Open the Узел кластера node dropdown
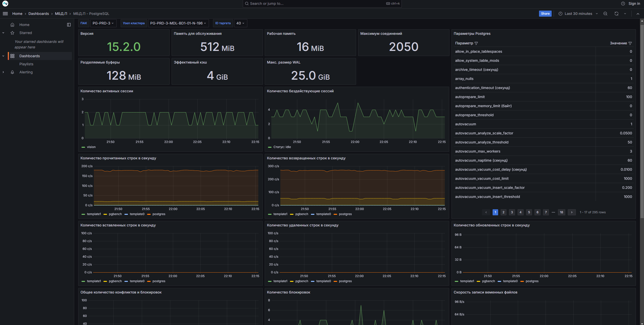 tap(178, 23)
